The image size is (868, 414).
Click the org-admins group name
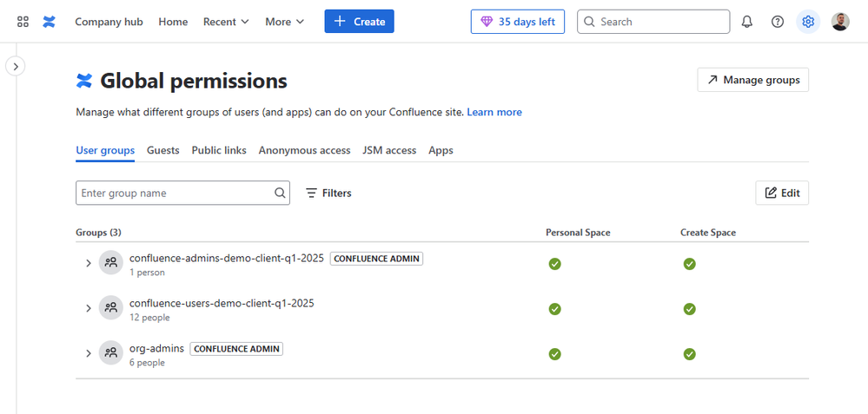pyautogui.click(x=156, y=348)
